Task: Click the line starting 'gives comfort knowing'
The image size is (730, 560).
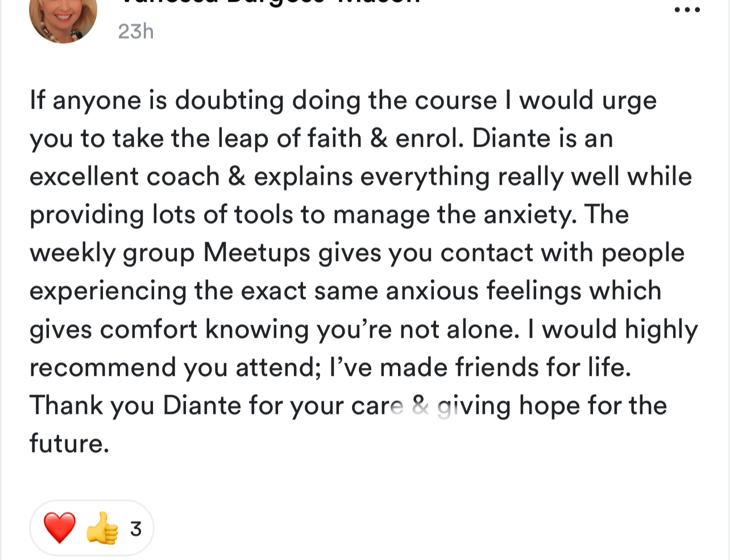Action: coord(364,330)
